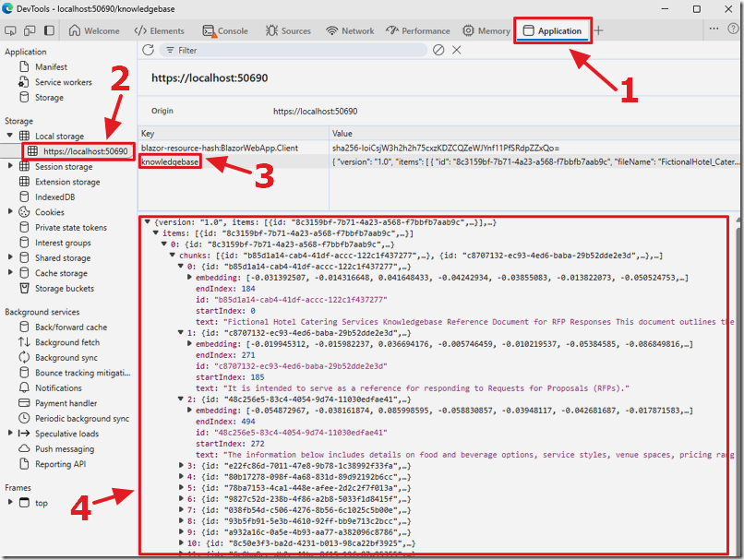
Task: Open the Console tab
Action: point(225,30)
